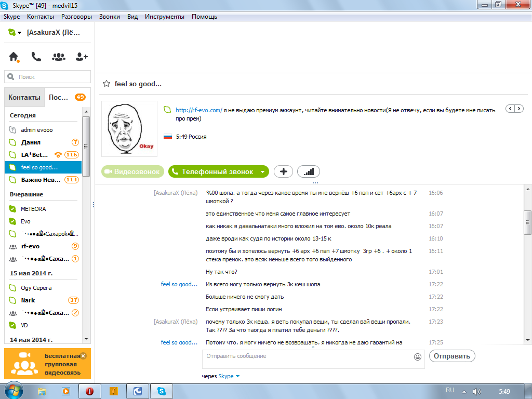Open the LA*Bet... conversation
The image size is (532, 399).
[x=43, y=155]
